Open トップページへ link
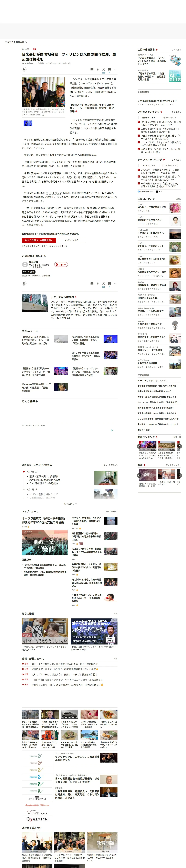Screen dimensions: 186x868 pos(111,512)
